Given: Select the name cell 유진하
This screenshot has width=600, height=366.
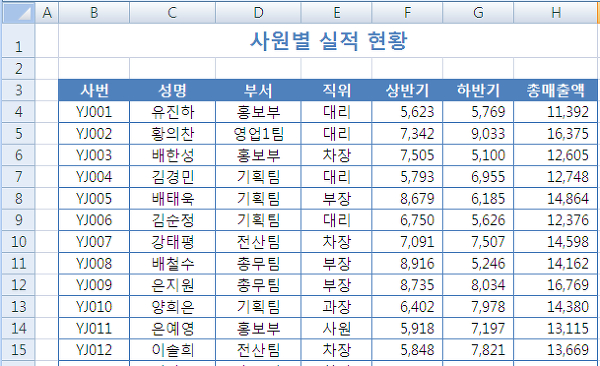Looking at the screenshot, I should tap(173, 112).
